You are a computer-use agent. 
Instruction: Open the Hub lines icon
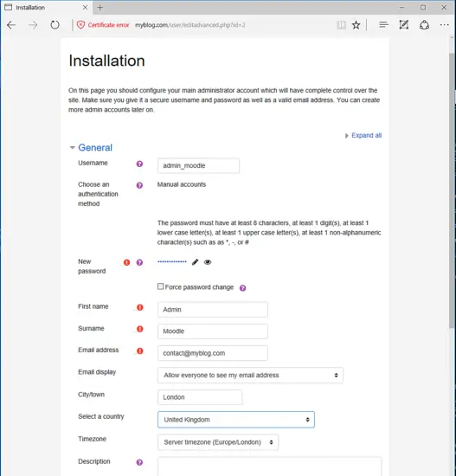tap(383, 25)
